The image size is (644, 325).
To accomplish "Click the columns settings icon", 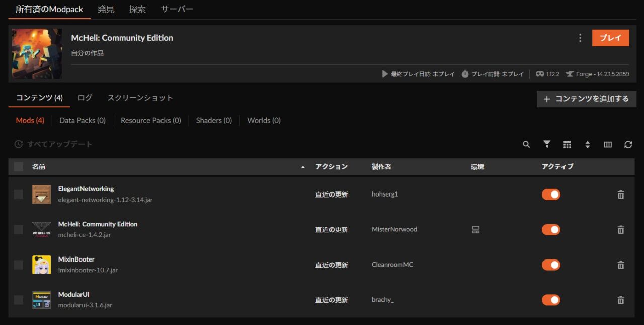I will [608, 145].
